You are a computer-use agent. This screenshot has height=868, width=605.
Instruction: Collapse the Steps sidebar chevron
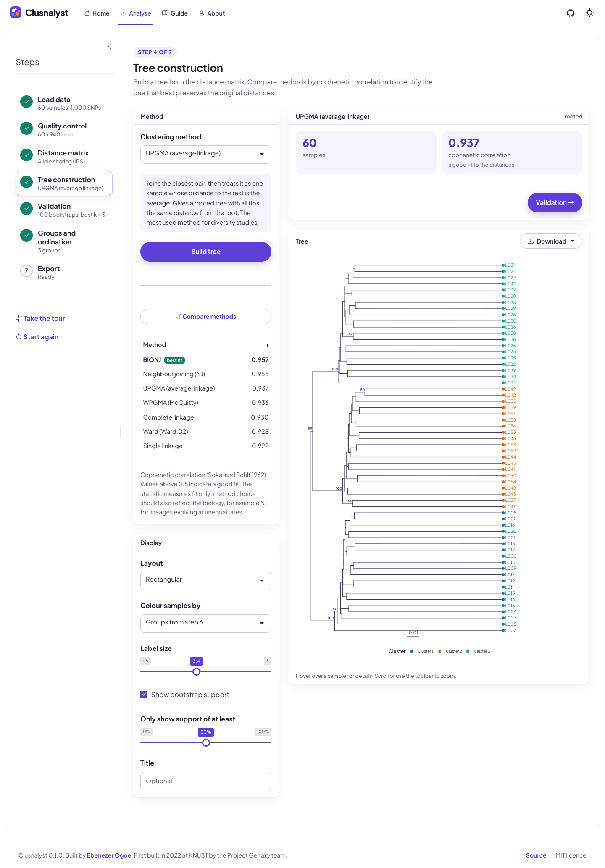110,46
